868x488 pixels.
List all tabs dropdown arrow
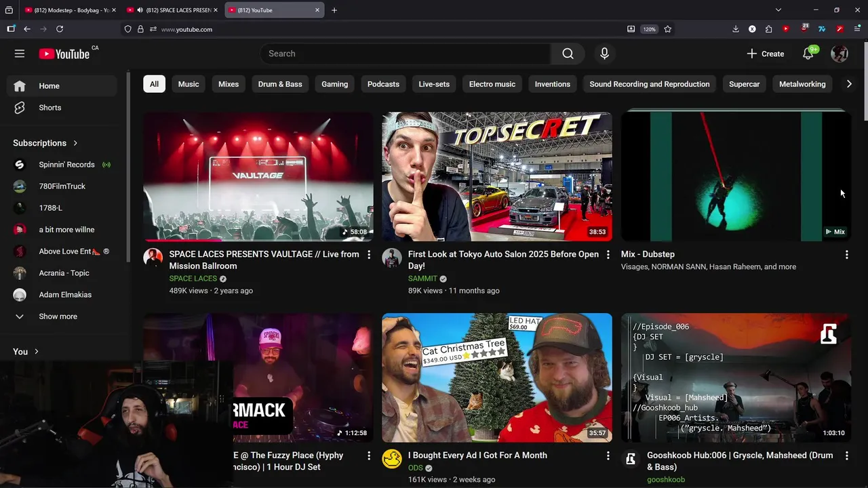click(x=778, y=10)
